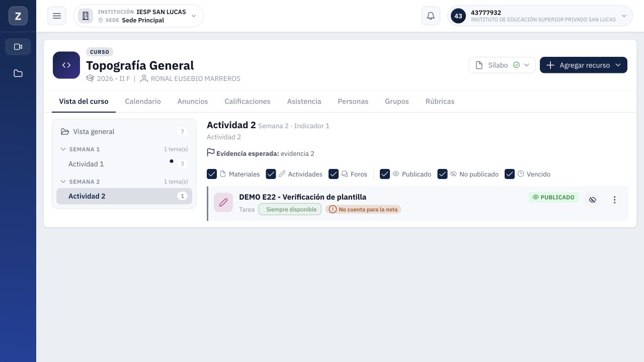Uncheck the Actividades filter checkbox

click(271, 174)
